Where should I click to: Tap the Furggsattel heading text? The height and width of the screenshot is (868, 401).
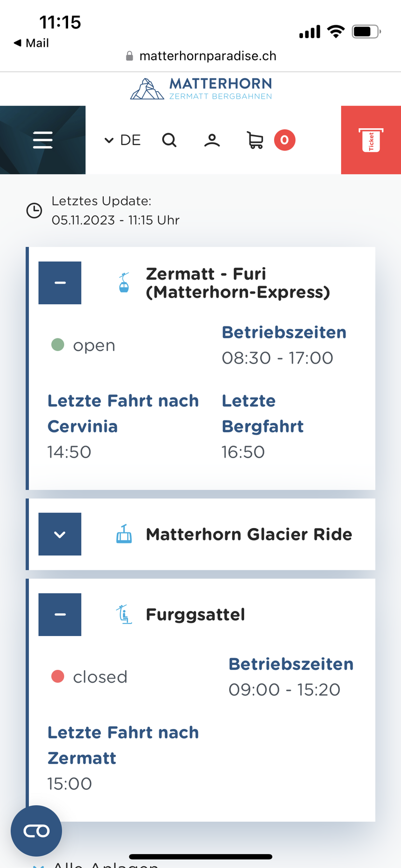[195, 615]
